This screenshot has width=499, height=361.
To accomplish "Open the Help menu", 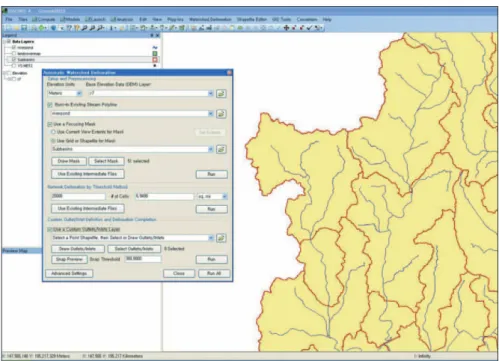I will tap(327, 19).
